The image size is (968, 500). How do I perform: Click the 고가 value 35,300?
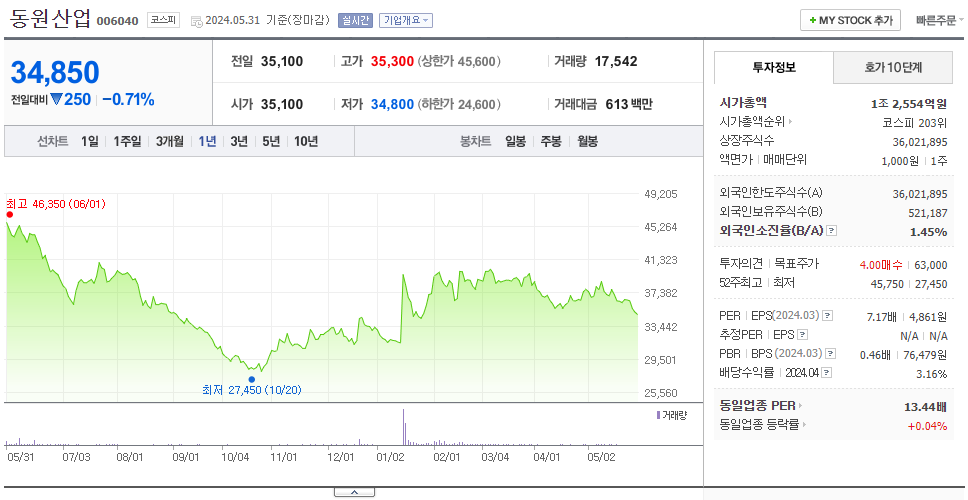392,62
